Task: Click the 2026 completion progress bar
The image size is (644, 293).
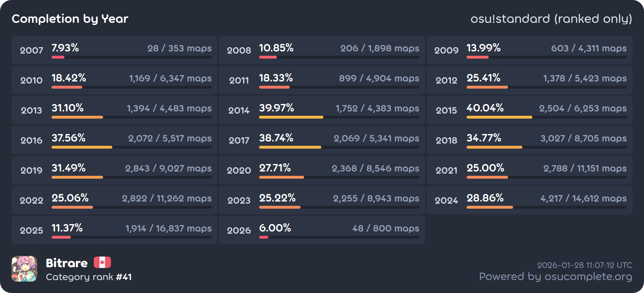Action: [339, 237]
